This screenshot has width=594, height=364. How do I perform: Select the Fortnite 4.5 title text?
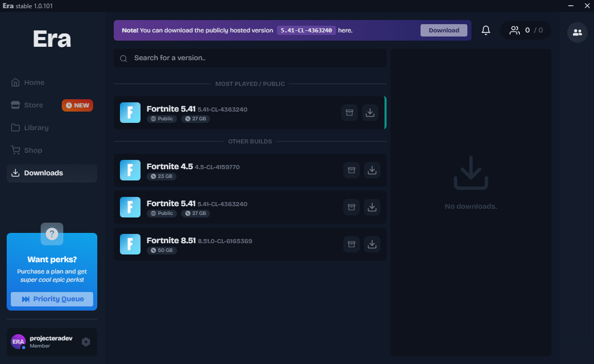point(170,166)
